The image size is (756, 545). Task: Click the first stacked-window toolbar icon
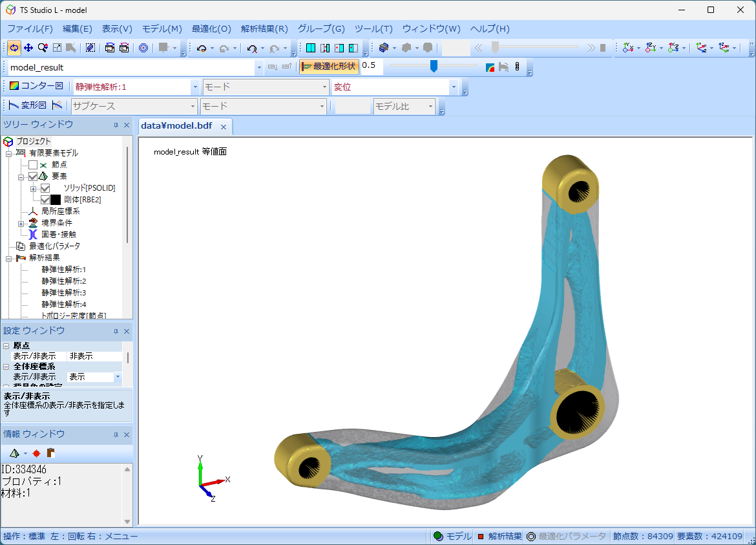tap(110, 48)
